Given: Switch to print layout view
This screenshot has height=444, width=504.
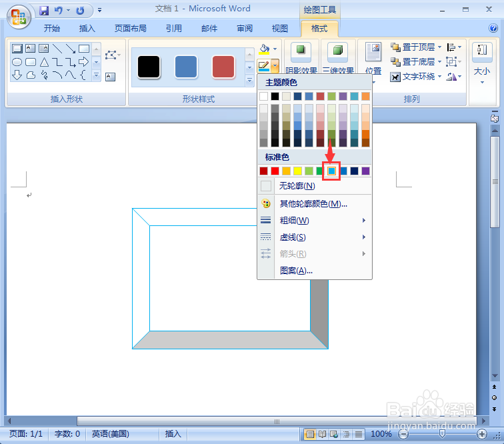Looking at the screenshot, I should pyautogui.click(x=310, y=435).
